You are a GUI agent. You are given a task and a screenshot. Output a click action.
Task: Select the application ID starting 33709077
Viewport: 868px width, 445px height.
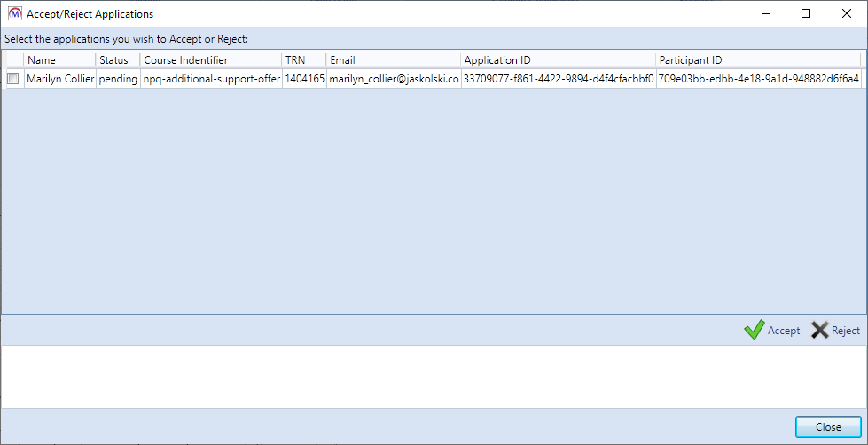(x=559, y=79)
